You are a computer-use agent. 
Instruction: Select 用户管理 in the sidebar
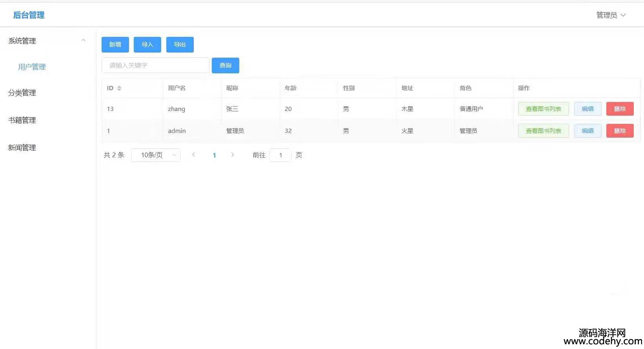tap(32, 67)
